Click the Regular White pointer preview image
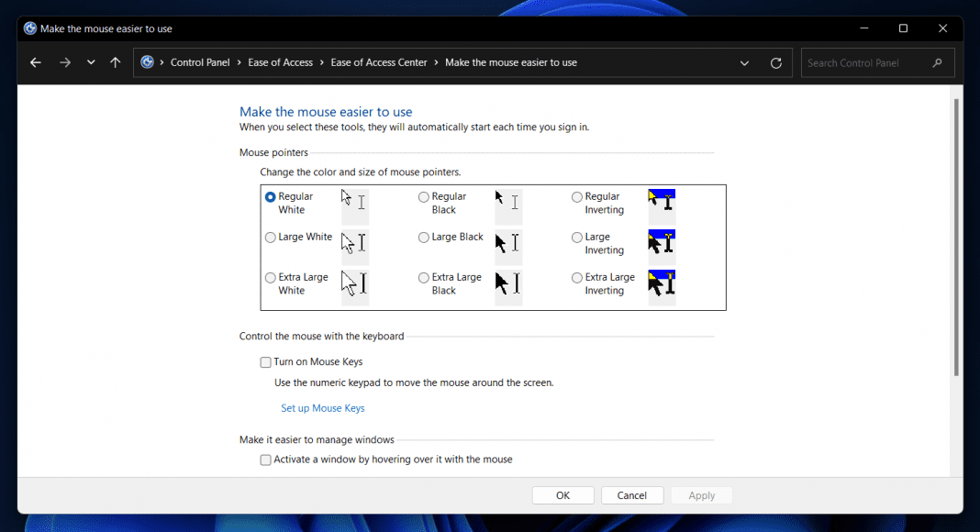Screen dimensions: 980x532 click(355, 206)
